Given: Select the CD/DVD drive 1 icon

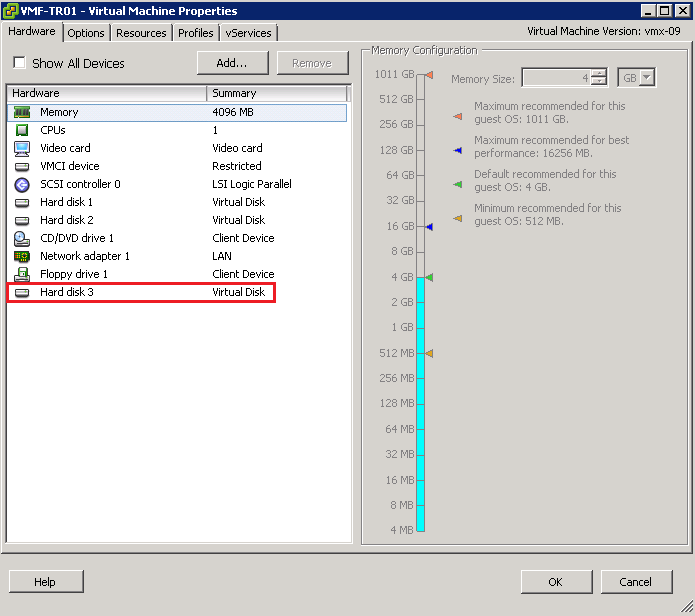Looking at the screenshot, I should coord(22,239).
